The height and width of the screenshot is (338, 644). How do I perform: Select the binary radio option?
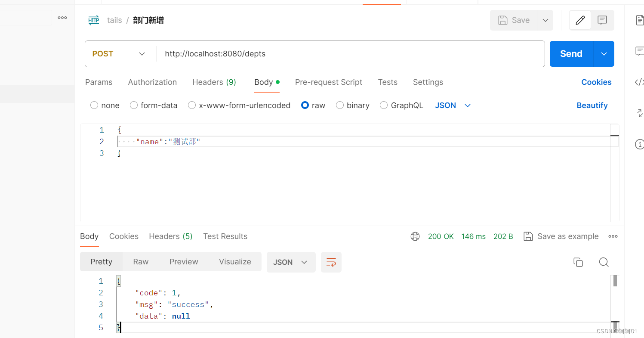coord(340,105)
